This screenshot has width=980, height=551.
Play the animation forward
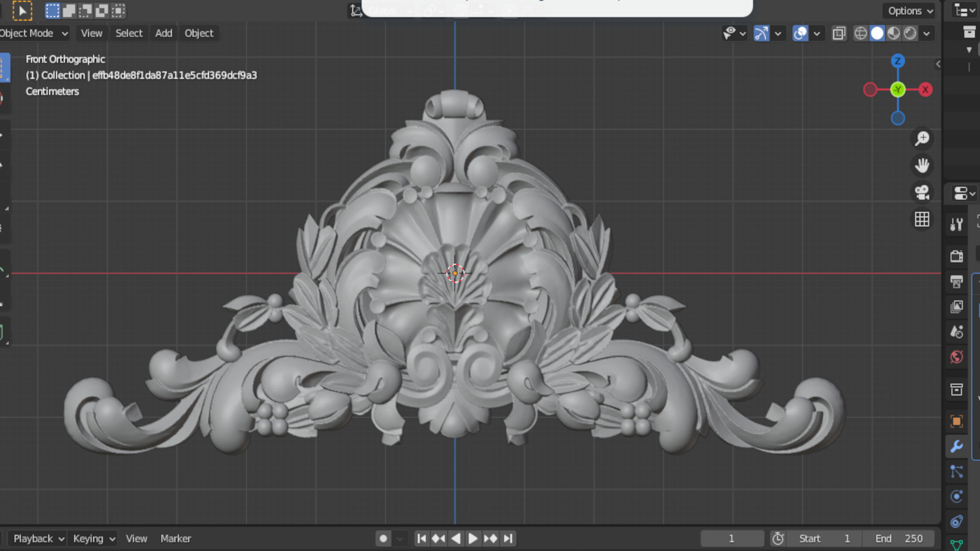[473, 539]
